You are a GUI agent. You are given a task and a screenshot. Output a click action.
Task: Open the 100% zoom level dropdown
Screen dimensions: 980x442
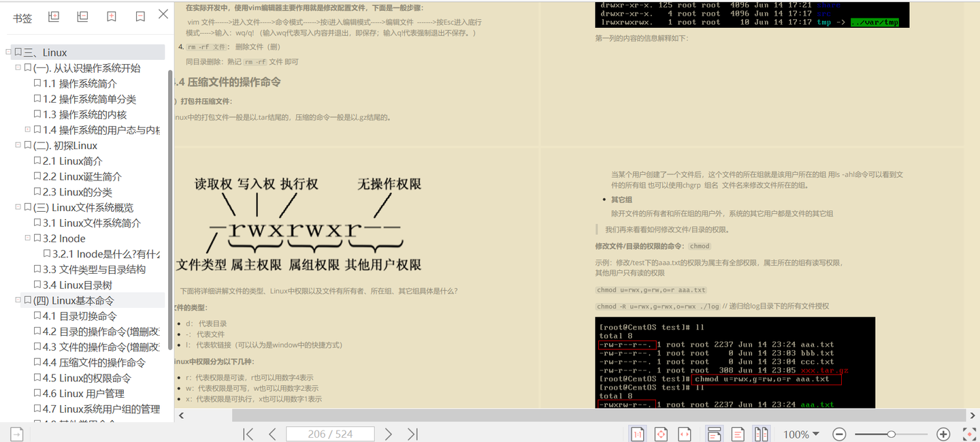(x=802, y=435)
